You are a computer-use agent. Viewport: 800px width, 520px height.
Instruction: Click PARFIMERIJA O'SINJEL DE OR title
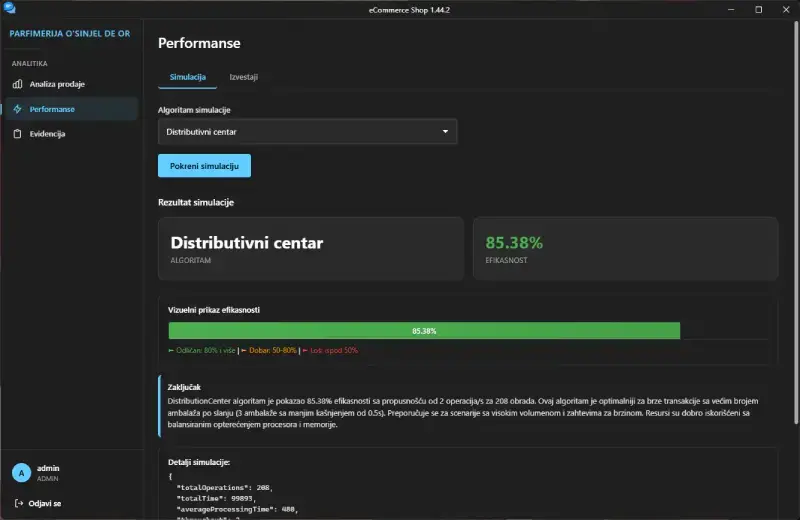(70, 34)
